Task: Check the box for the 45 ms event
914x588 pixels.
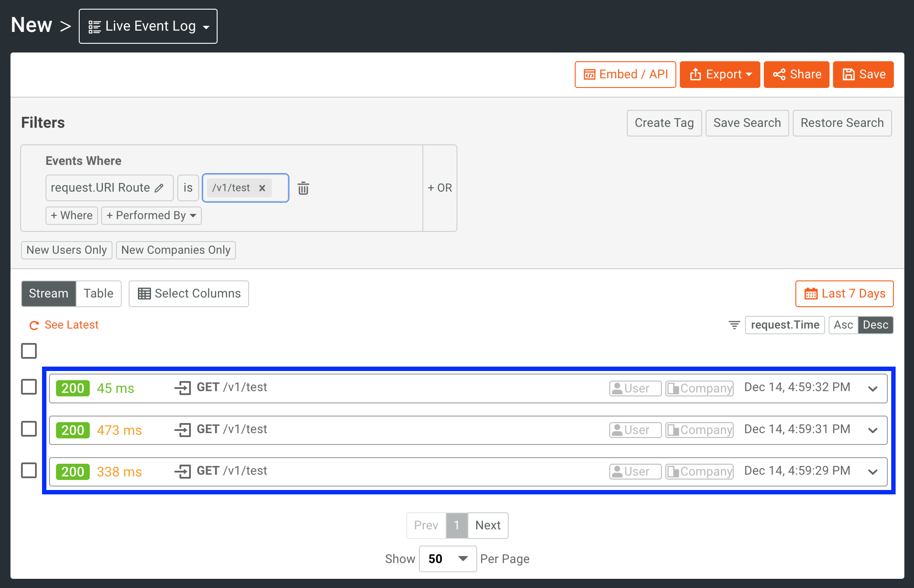Action: (x=29, y=387)
